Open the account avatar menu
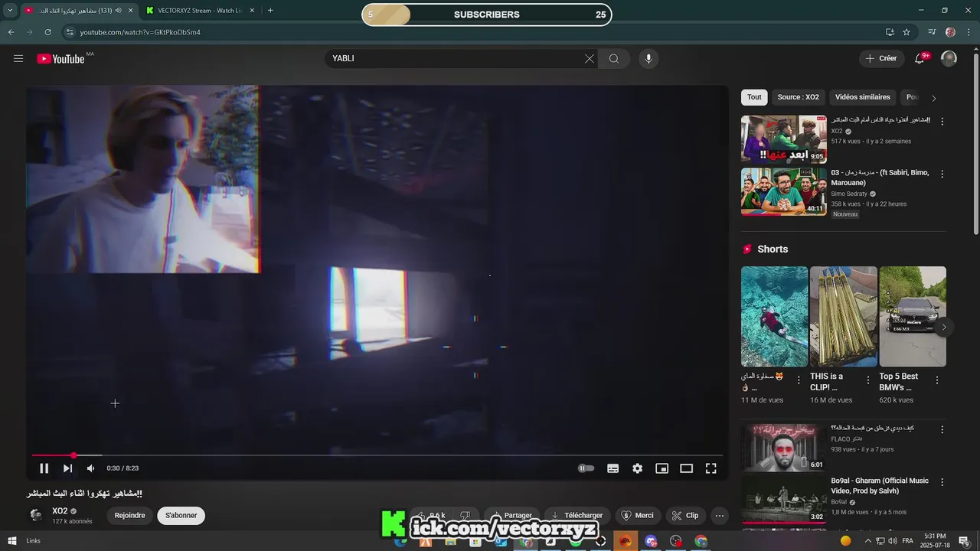Screen dimensions: 980x551 coord(949,59)
